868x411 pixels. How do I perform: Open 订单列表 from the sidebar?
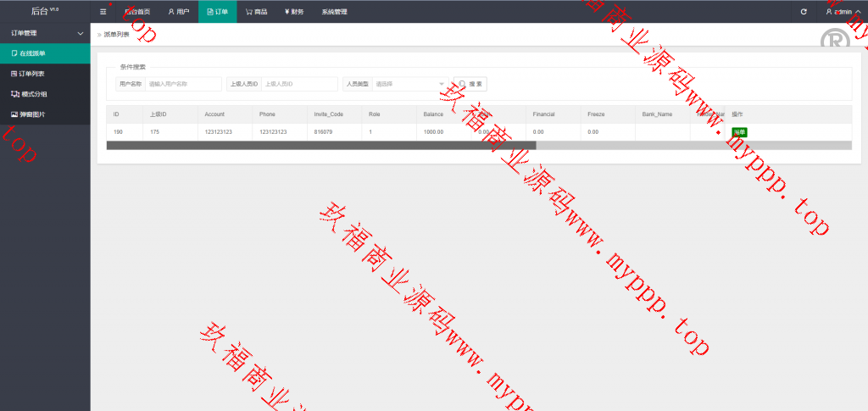[32, 74]
